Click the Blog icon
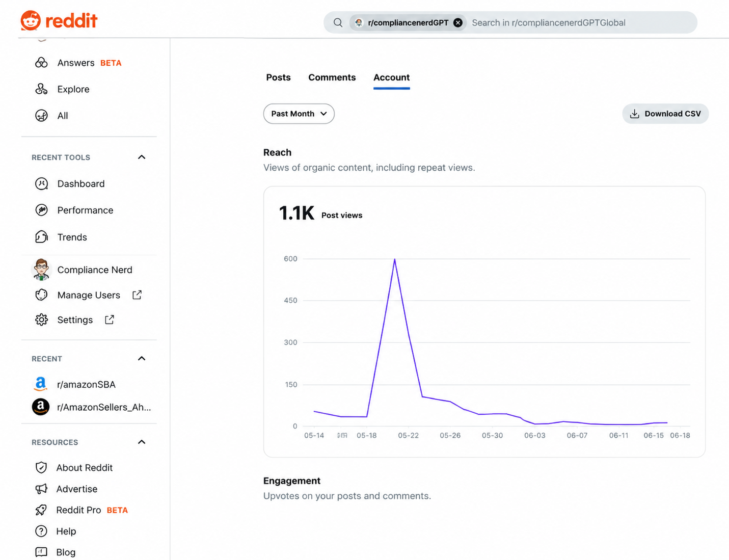The image size is (729, 560). click(41, 552)
